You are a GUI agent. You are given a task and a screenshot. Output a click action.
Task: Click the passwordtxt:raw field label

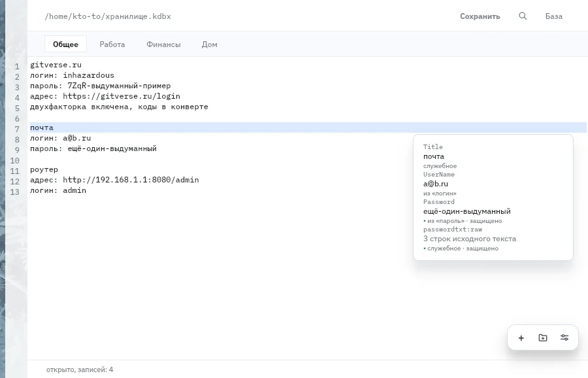pyautogui.click(x=453, y=230)
